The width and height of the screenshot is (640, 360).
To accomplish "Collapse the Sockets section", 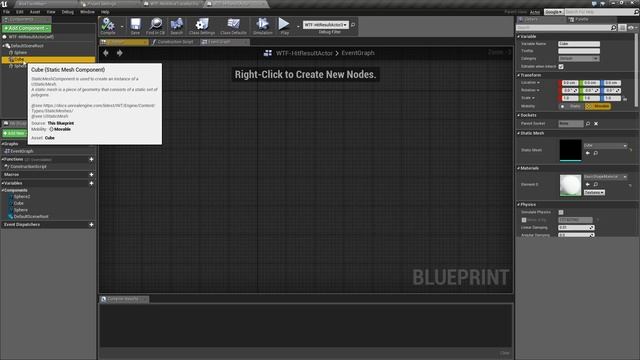I will (x=519, y=116).
